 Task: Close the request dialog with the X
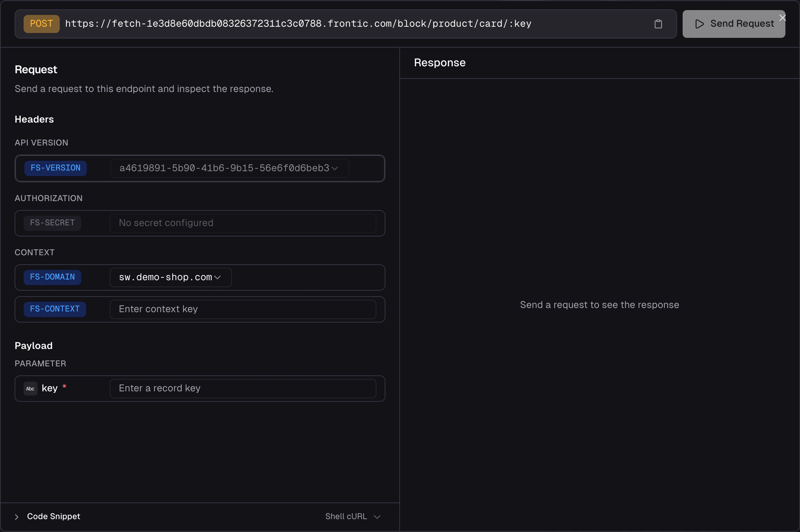(782, 18)
